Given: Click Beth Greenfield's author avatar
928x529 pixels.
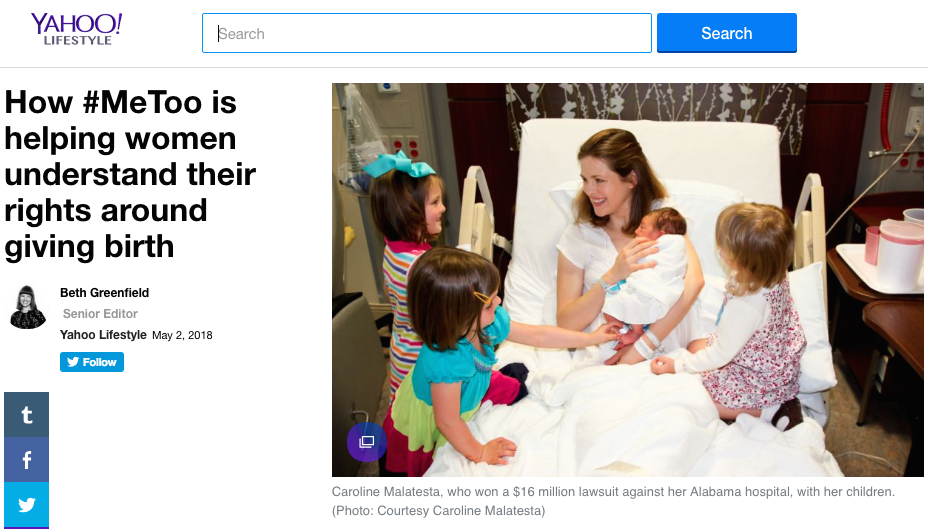Looking at the screenshot, I should tap(28, 307).
